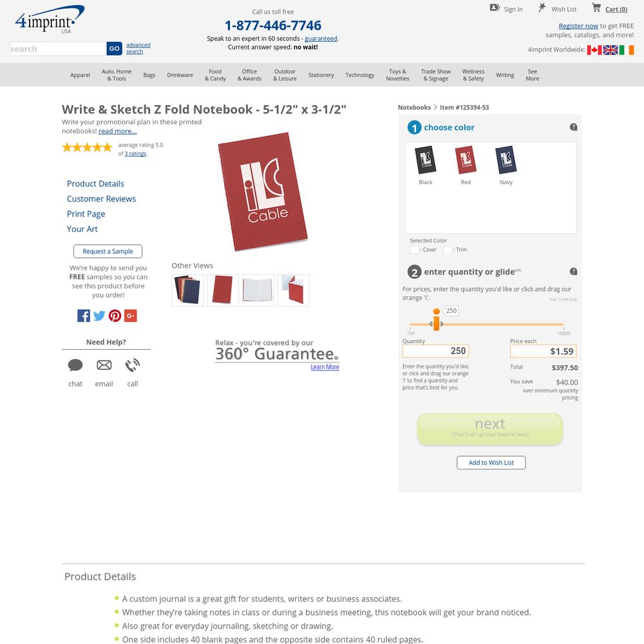Select the Canada flag site
Image resolution: width=644 pixels, height=644 pixels.
coord(594,50)
